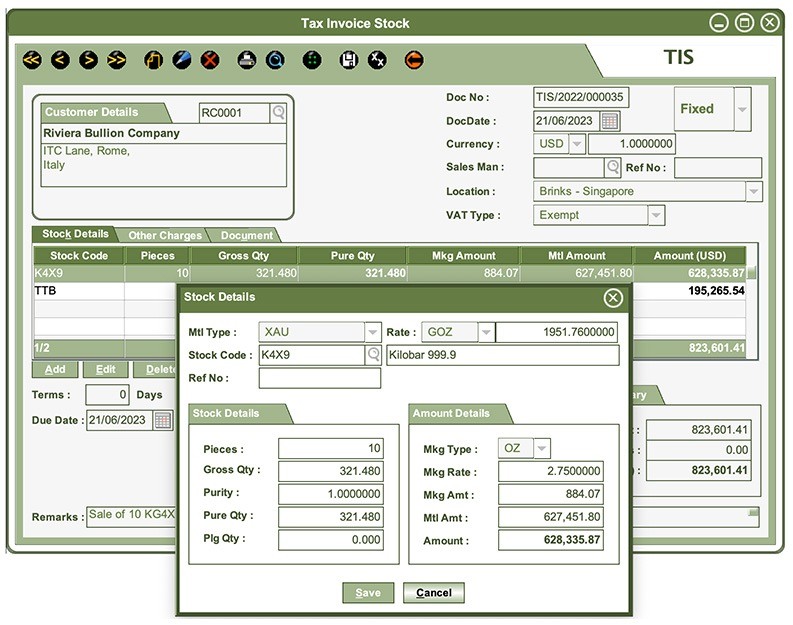Click the Rate value field 1951.7600000
The width and height of the screenshot is (793, 625).
(x=556, y=332)
